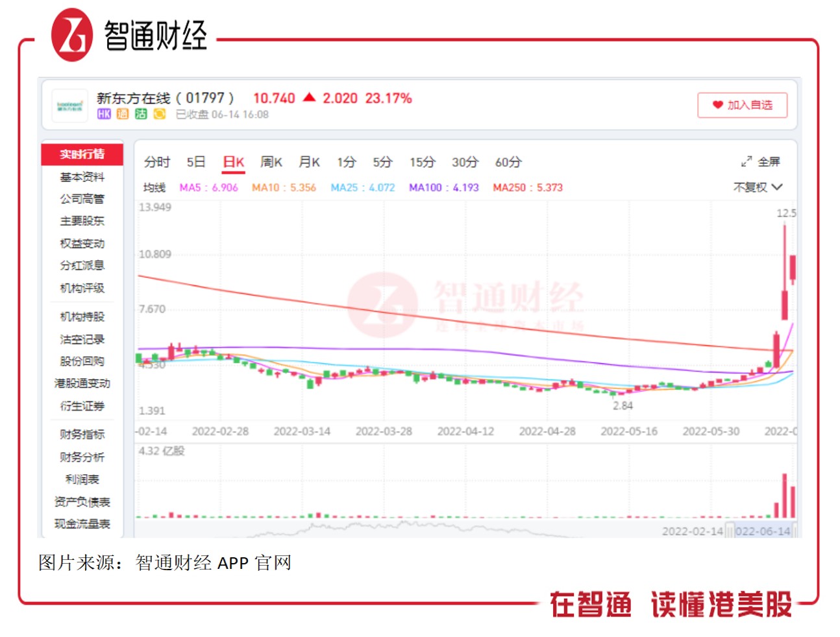The image size is (840, 637).
Task: Open 财务分析 in sidebar
Action: tap(82, 457)
